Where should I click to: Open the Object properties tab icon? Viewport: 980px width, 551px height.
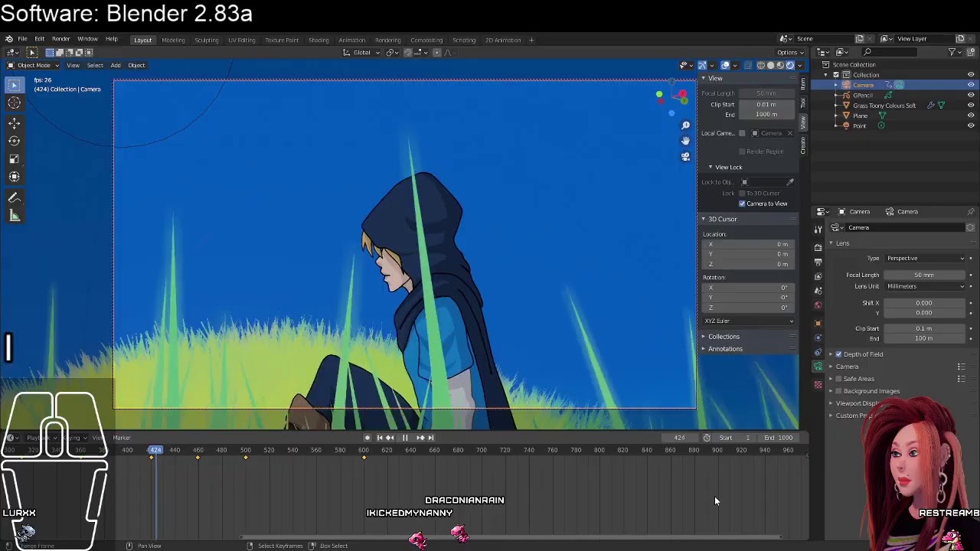818,322
